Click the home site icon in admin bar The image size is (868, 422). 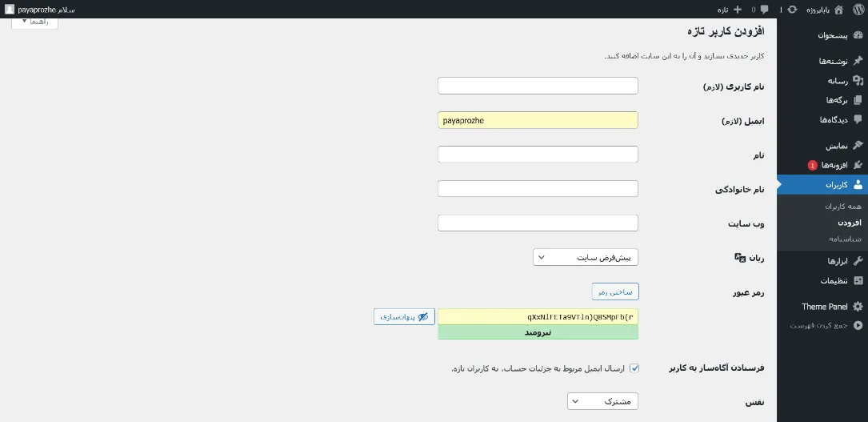(x=838, y=10)
